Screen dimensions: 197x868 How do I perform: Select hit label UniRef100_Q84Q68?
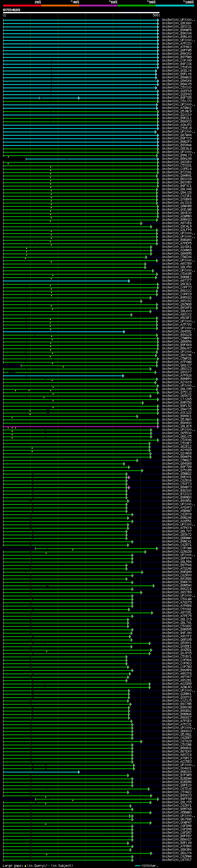coord(176,464)
